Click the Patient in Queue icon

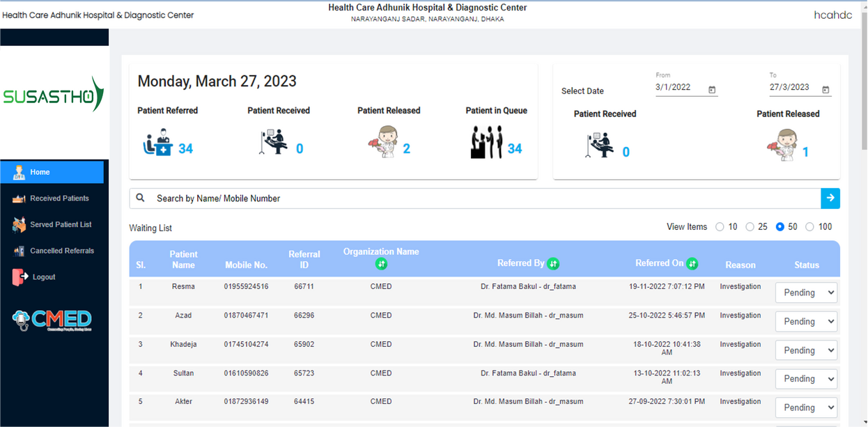[x=487, y=142]
